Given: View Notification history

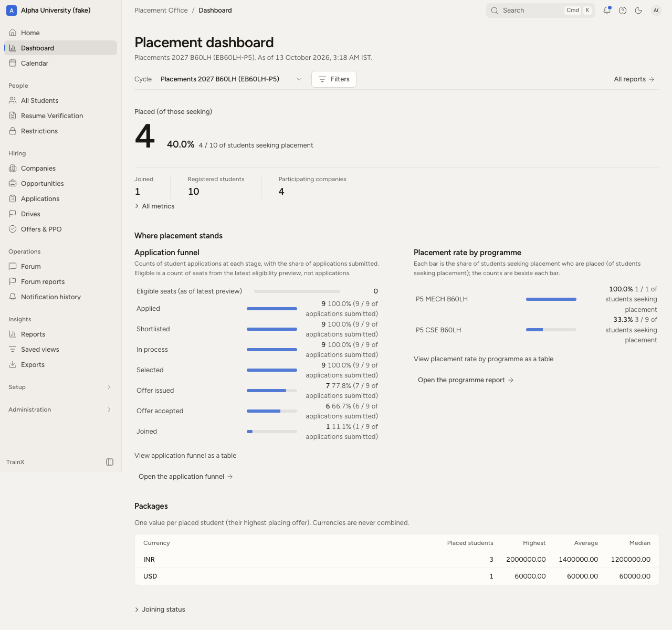Looking at the screenshot, I should click(60, 297).
